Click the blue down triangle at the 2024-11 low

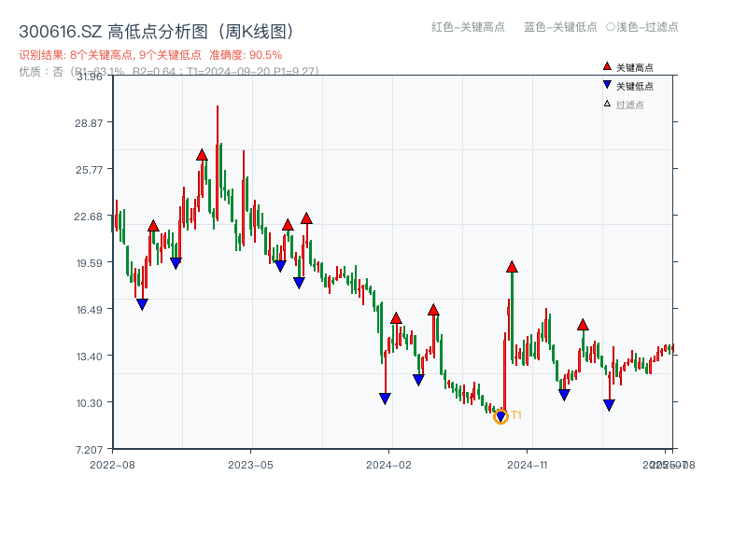click(x=564, y=394)
